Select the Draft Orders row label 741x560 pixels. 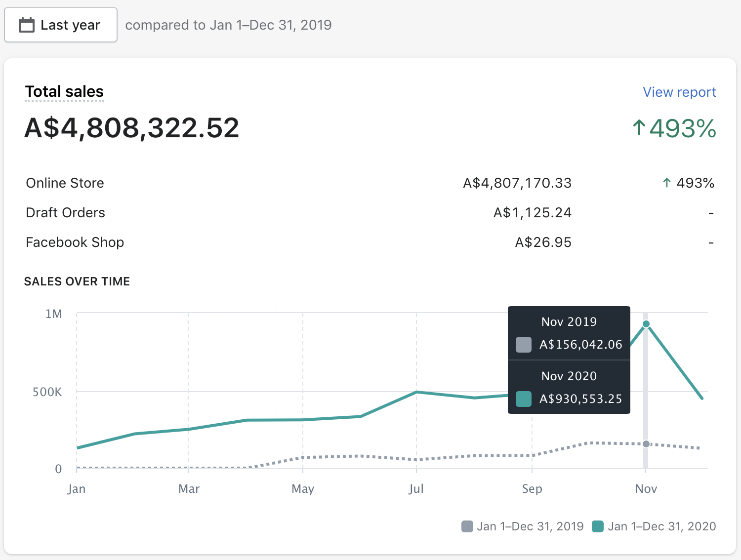pyautogui.click(x=65, y=213)
